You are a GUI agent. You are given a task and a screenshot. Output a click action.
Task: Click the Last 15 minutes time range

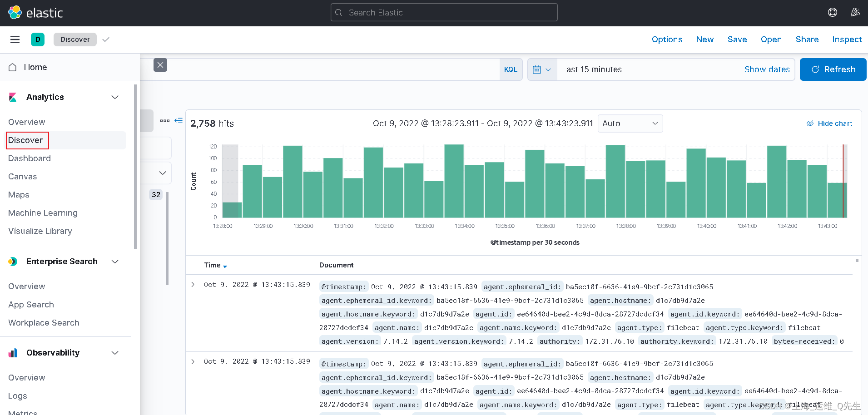click(x=592, y=69)
